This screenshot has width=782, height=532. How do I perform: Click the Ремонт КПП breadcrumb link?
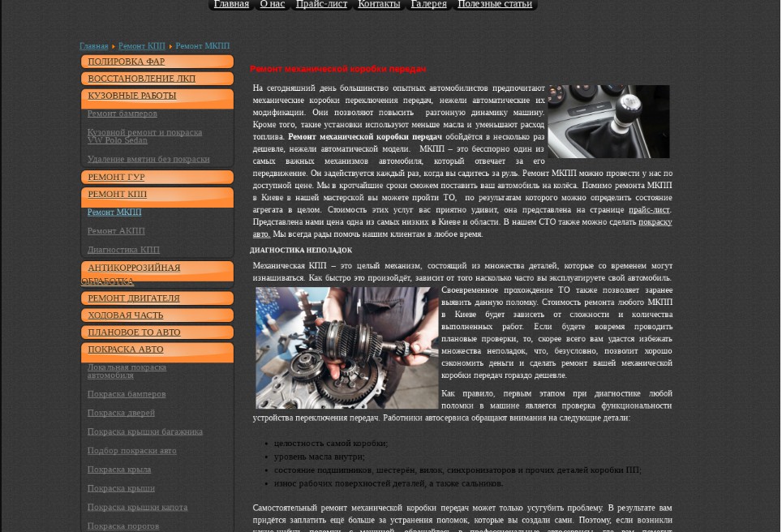click(x=142, y=46)
